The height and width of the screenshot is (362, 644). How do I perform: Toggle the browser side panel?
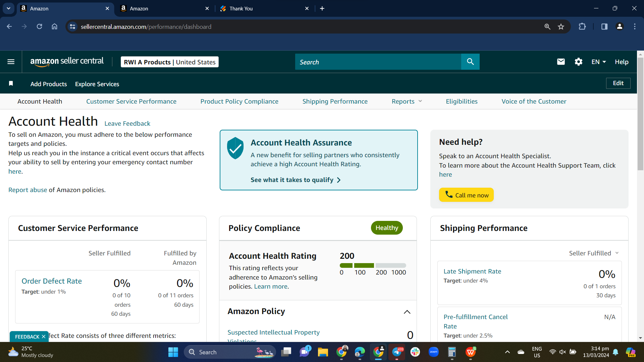(604, 26)
